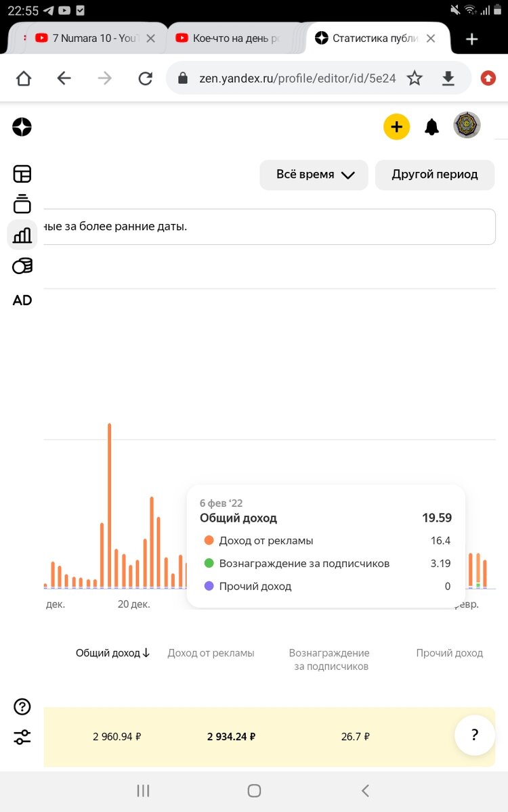Viewport: 508px width, 812px height.
Task: Open the profile avatar menu
Action: point(467,126)
